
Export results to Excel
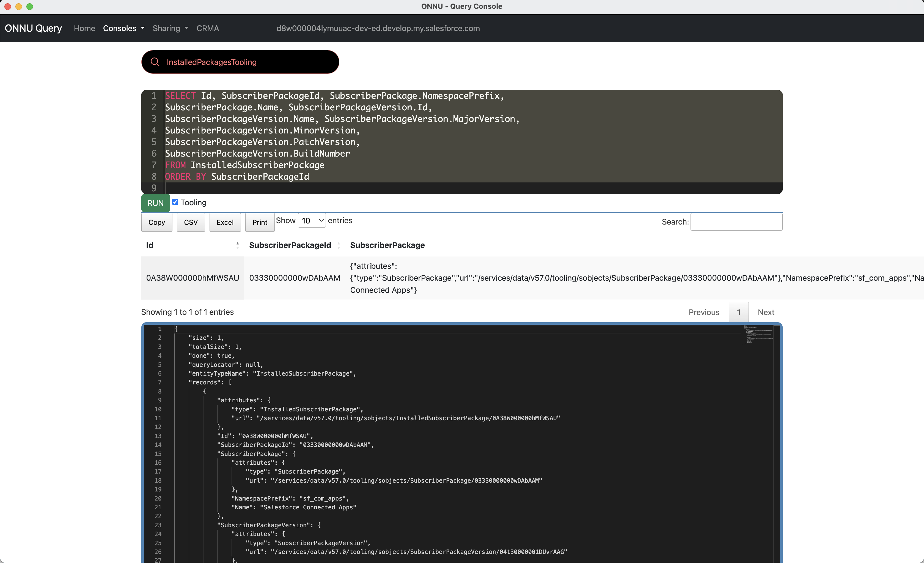pos(225,222)
